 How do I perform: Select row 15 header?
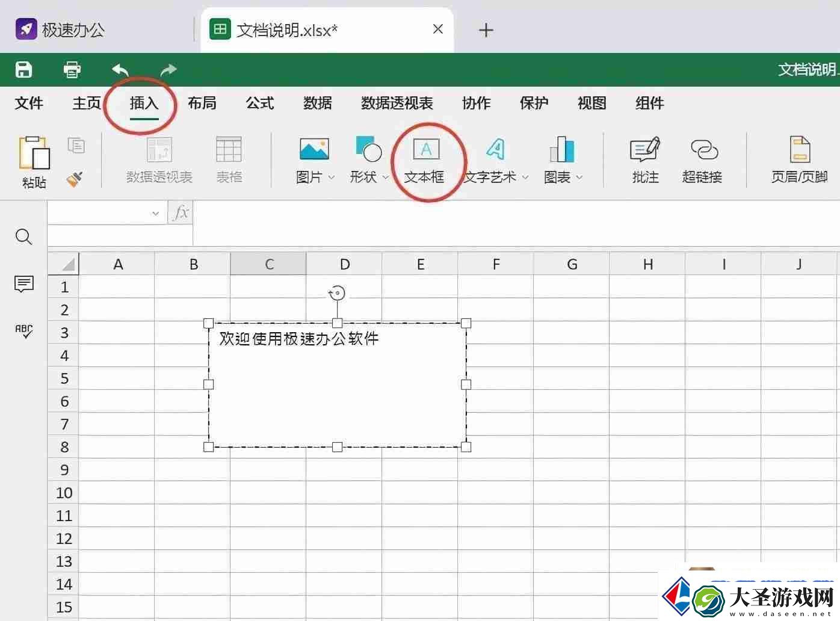64,607
